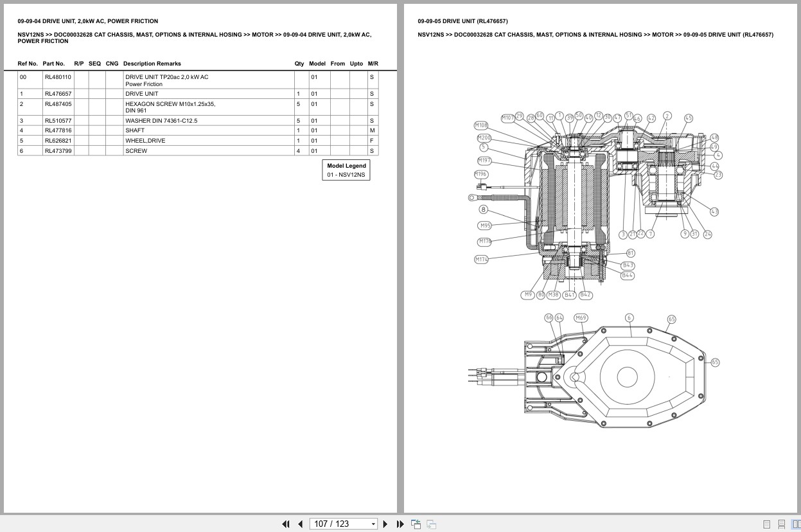The image size is (801, 532).
Task: Click callout B41 below motor drawing
Action: point(570,295)
